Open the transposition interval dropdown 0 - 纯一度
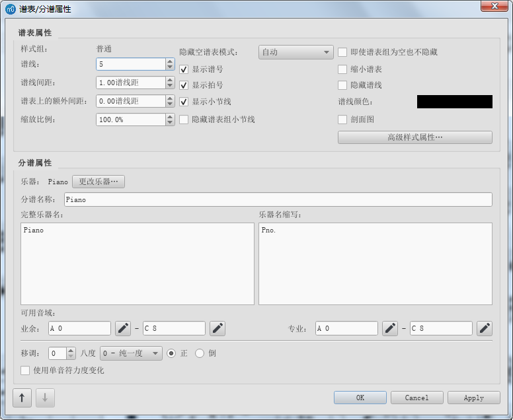The height and width of the screenshot is (420, 513). [131, 353]
